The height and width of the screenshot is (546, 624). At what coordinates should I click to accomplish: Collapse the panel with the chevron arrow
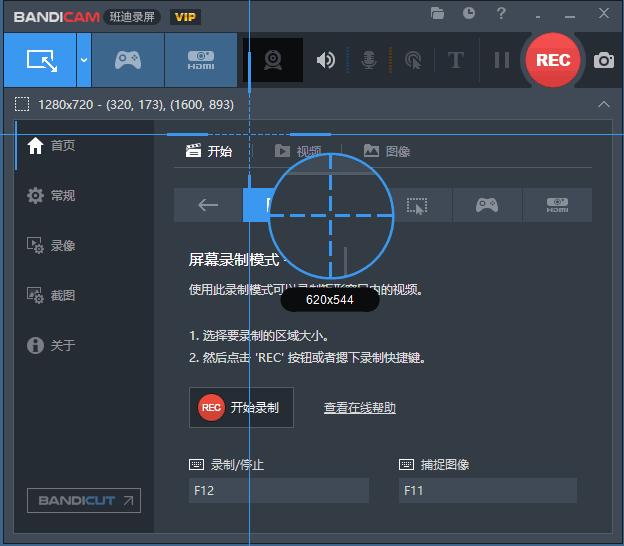pos(603,104)
